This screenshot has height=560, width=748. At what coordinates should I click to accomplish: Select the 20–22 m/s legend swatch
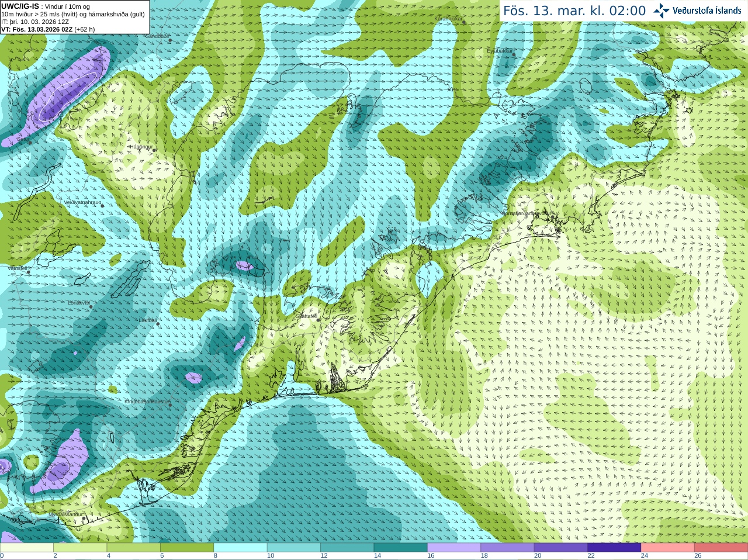coord(561,548)
